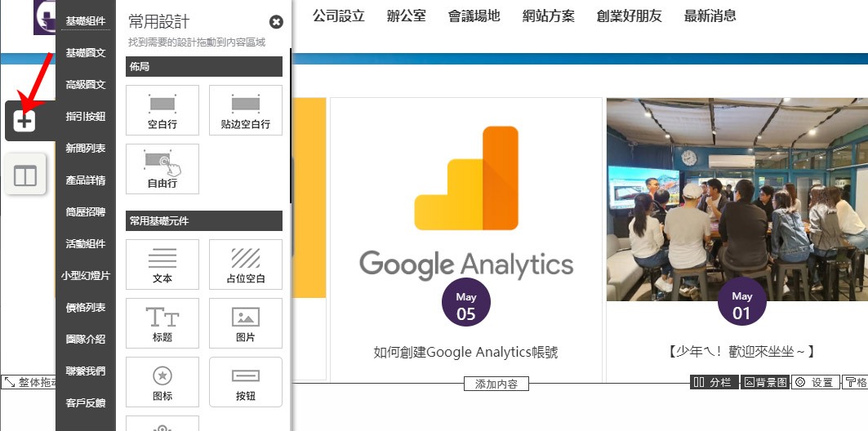Click the 分栏 columns button
868x431 pixels.
[714, 382]
